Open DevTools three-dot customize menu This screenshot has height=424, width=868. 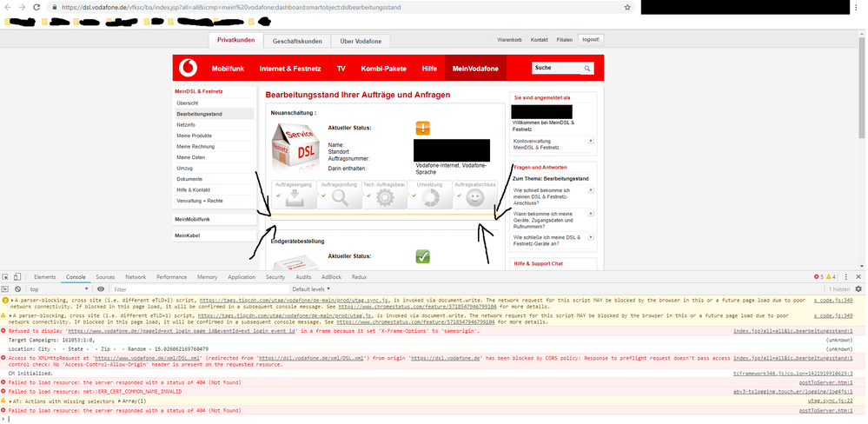[847, 277]
